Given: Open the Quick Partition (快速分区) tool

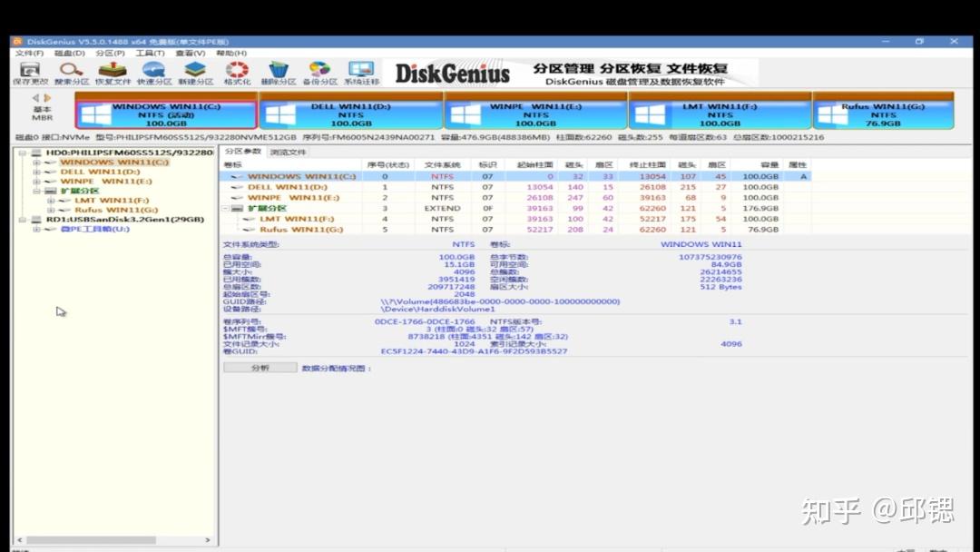Looking at the screenshot, I should click(x=153, y=74).
